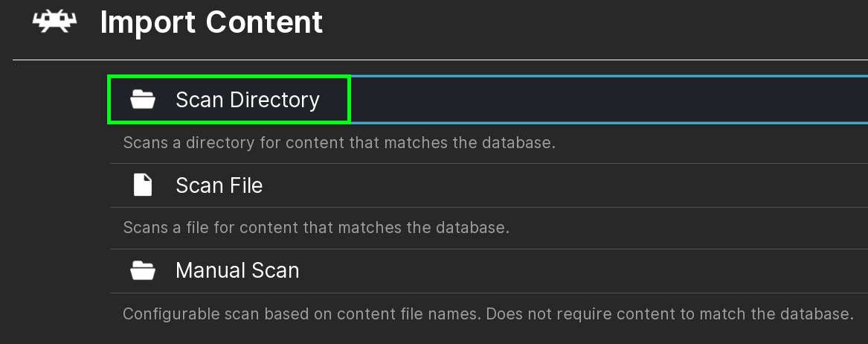Click the Scan Directory folder icon

click(x=142, y=100)
